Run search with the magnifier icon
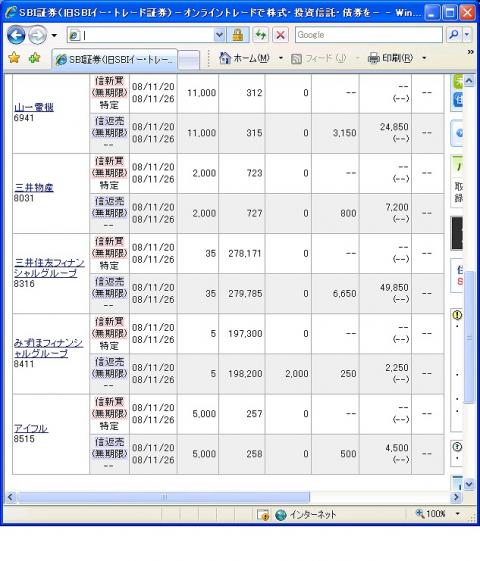 454,35
